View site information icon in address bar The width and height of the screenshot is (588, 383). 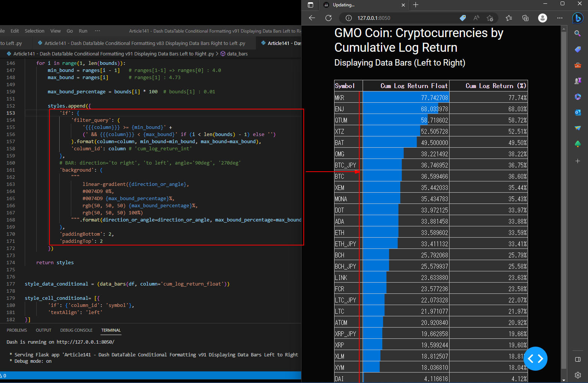coord(348,18)
